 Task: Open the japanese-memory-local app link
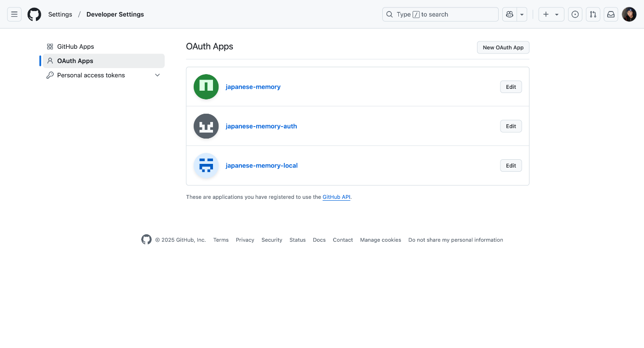click(262, 166)
